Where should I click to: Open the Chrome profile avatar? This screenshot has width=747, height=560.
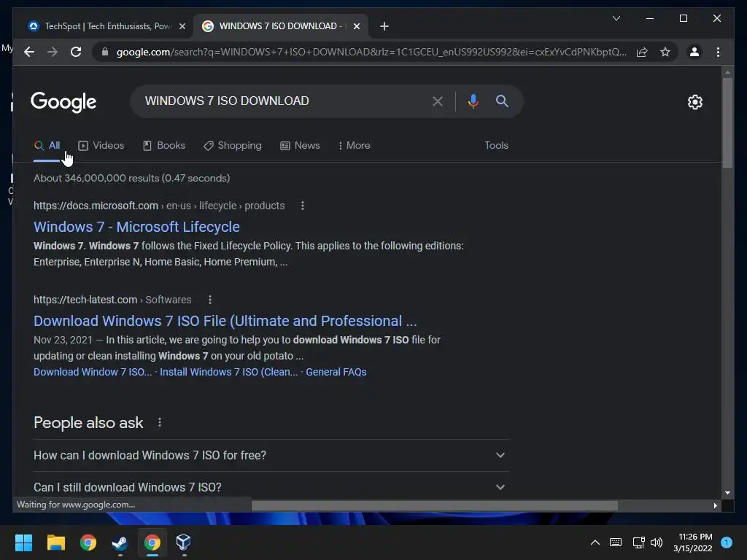(x=694, y=52)
